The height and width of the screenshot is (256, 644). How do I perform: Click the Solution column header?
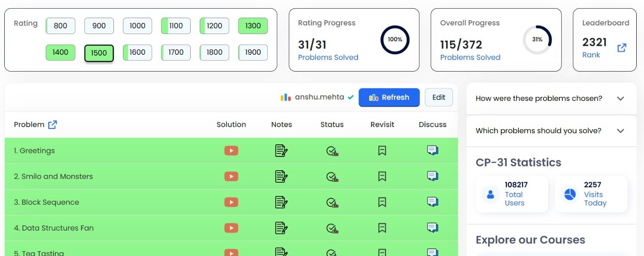231,125
